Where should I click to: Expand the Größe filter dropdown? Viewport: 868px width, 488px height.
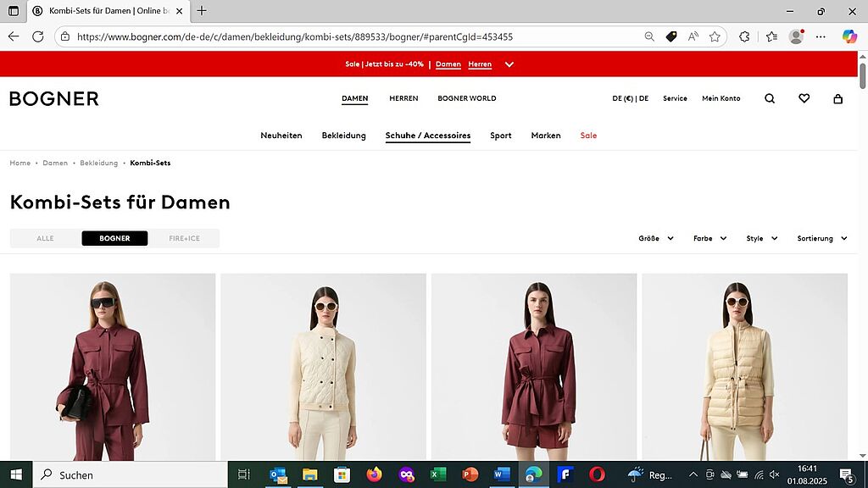[656, 238]
